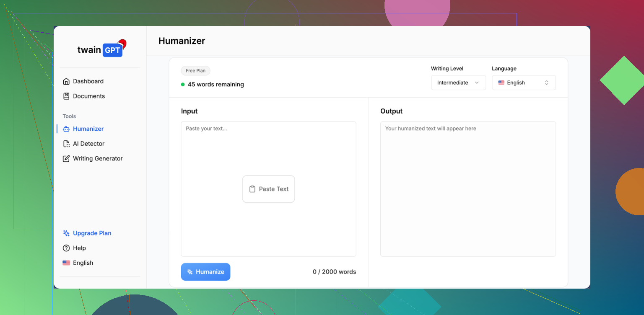The width and height of the screenshot is (644, 315).
Task: Click the Paste Text button
Action: point(268,189)
